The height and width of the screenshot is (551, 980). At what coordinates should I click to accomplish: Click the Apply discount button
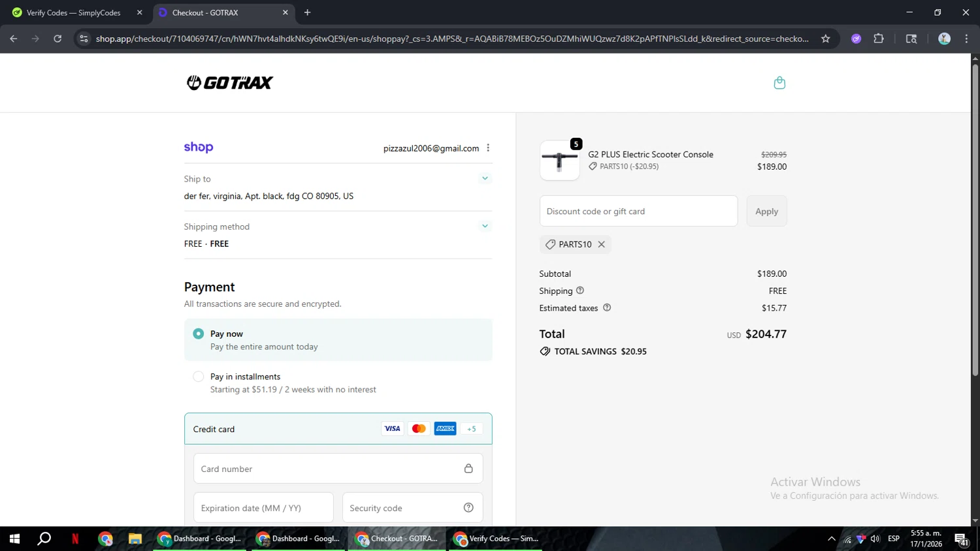[x=766, y=211]
